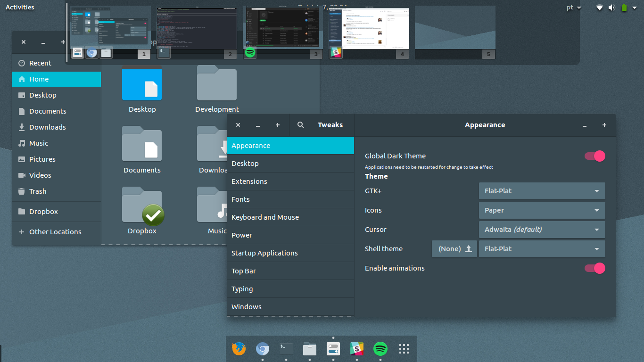Select Windows in Tweaks sidebar
Image resolution: width=644 pixels, height=362 pixels.
tap(290, 307)
